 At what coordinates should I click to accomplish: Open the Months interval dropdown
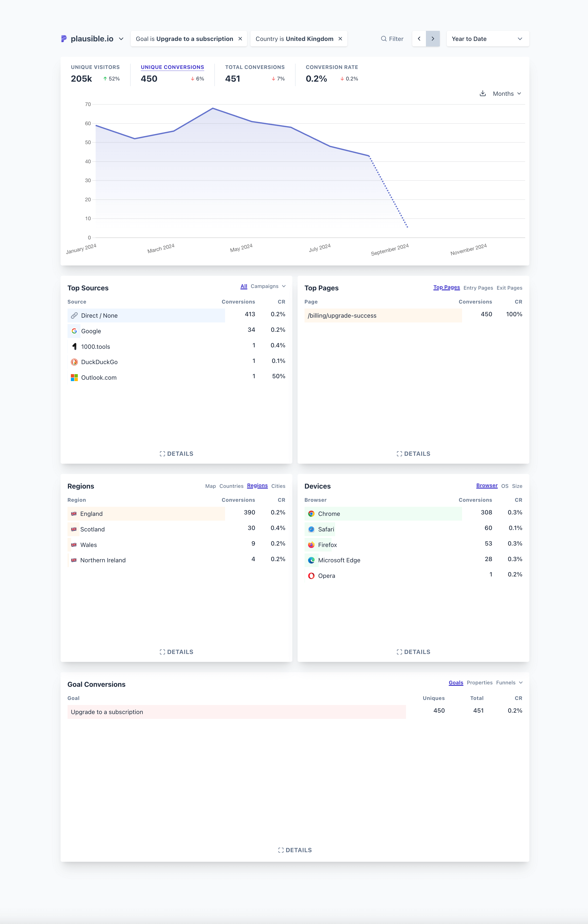point(507,94)
